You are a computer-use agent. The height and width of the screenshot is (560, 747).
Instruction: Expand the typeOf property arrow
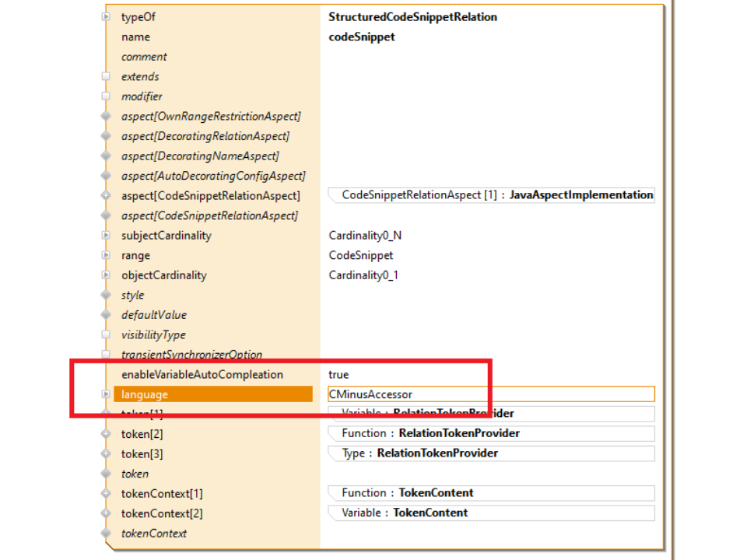tap(107, 17)
